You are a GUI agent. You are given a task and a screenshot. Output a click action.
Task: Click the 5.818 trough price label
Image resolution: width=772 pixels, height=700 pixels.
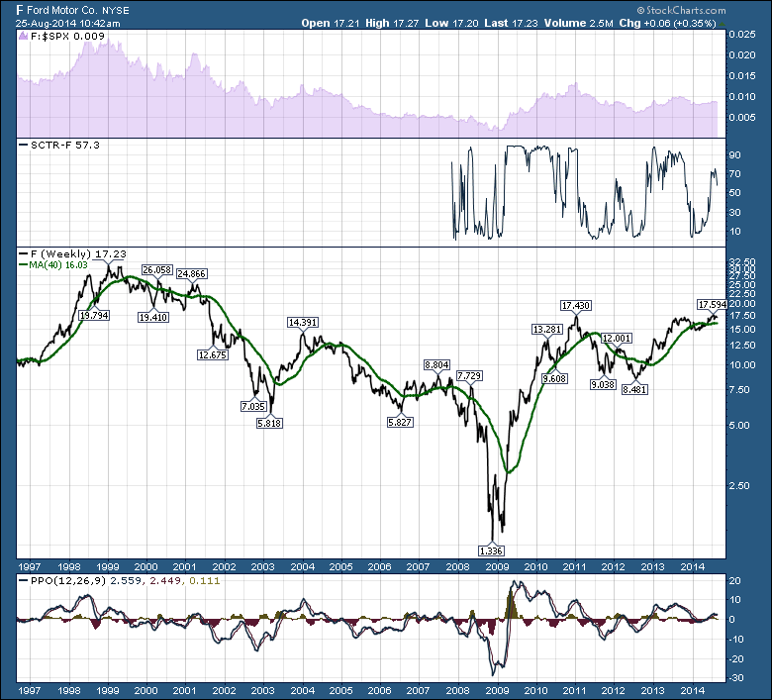[x=269, y=423]
